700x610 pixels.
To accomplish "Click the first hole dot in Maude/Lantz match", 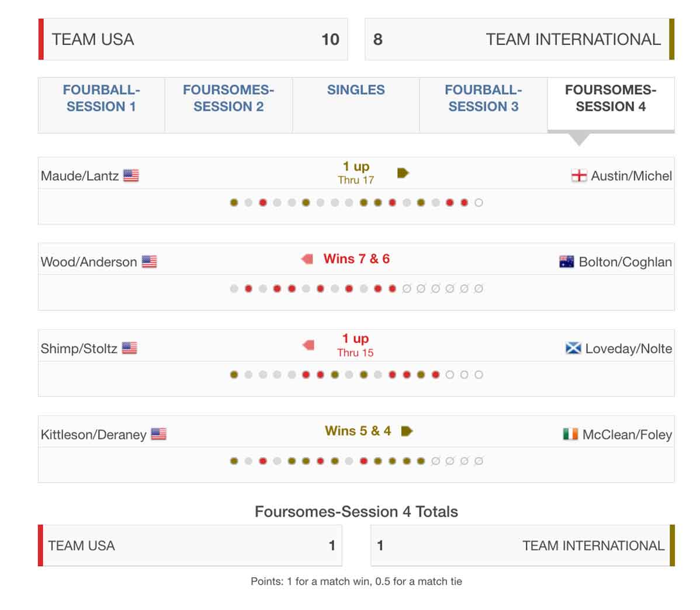I will (234, 203).
